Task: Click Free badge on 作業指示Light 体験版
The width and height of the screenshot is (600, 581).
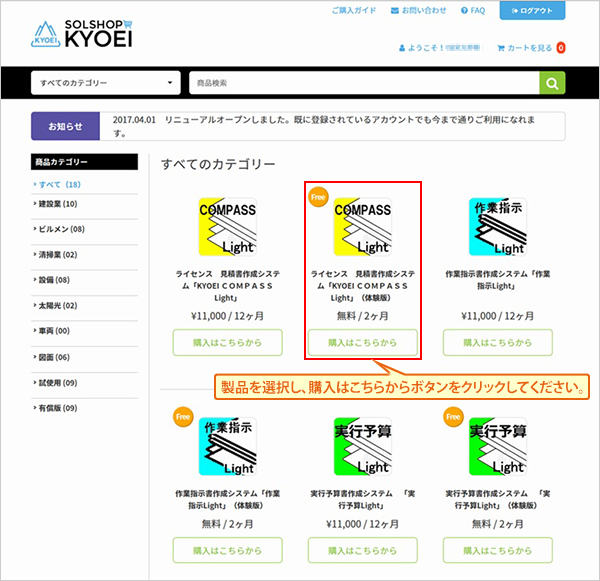Action: [x=183, y=417]
